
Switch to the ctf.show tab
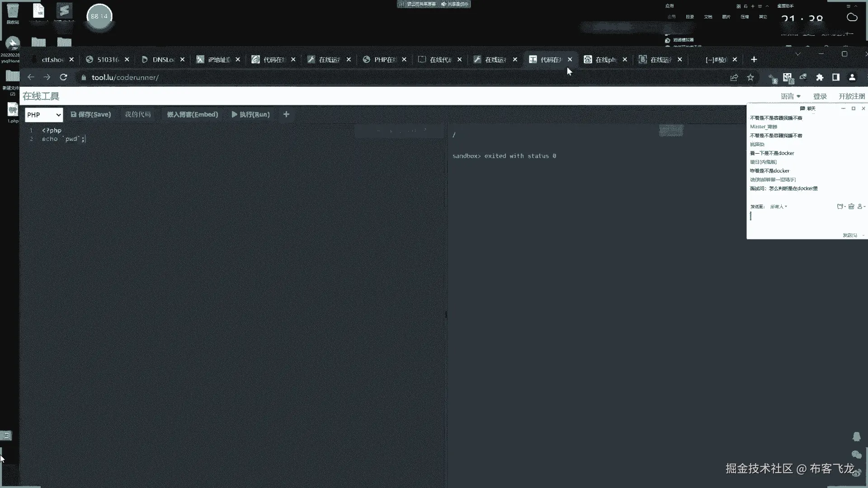click(52, 60)
